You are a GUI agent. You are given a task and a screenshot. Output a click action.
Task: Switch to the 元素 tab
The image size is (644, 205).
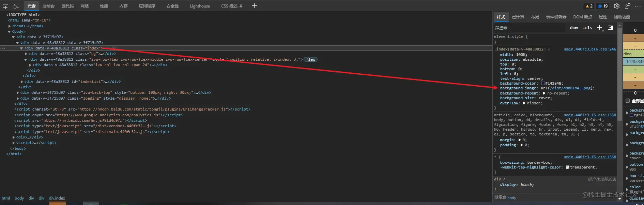pos(31,6)
